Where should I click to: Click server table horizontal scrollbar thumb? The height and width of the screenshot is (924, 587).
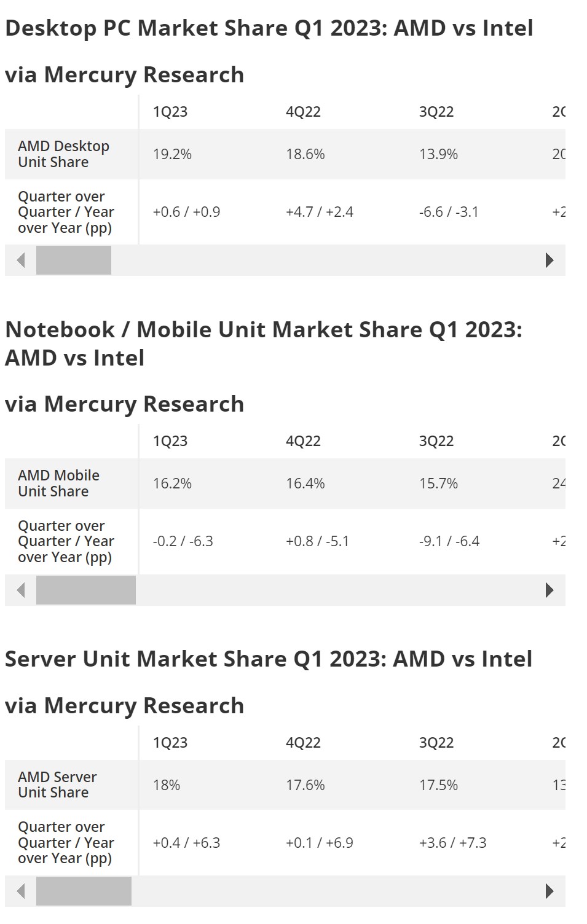click(84, 891)
